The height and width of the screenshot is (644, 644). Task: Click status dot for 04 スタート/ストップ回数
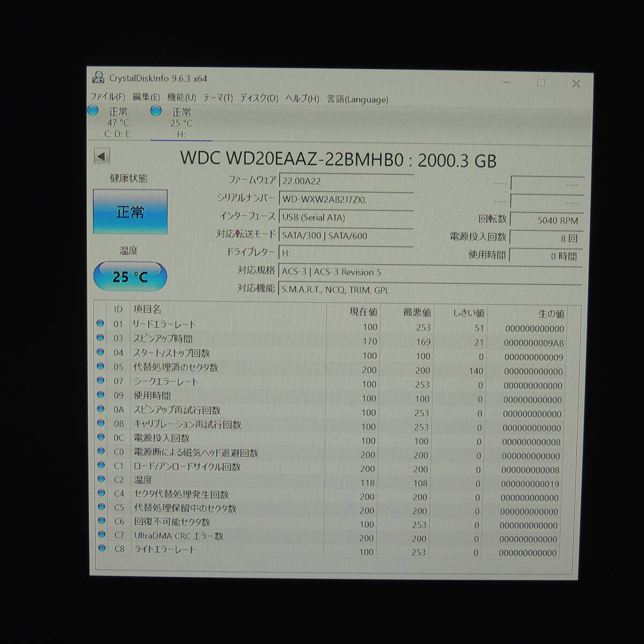click(x=100, y=352)
